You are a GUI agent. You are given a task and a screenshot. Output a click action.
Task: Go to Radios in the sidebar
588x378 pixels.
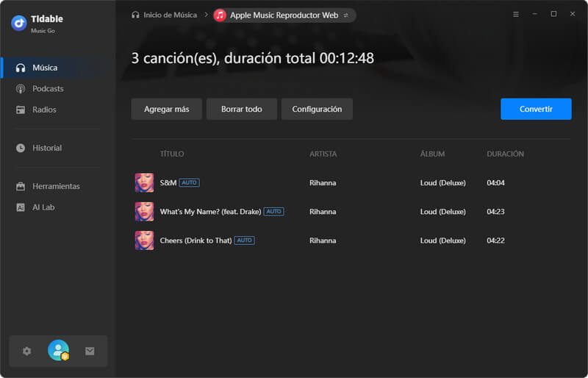(44, 110)
